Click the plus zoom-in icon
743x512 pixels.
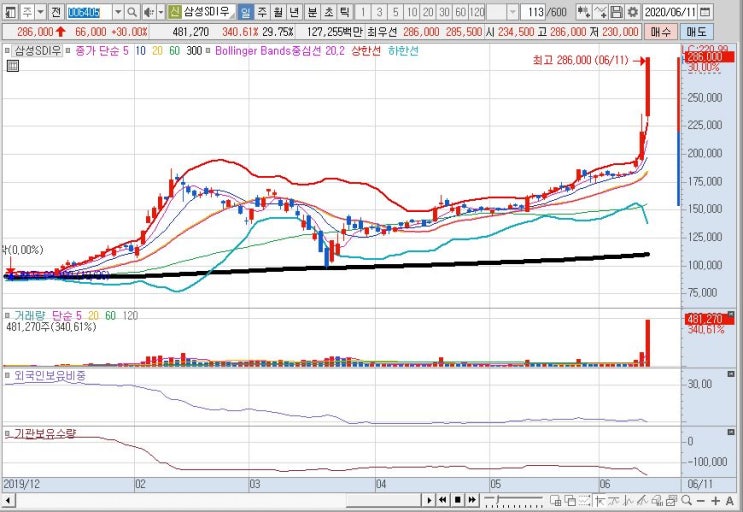pyautogui.click(x=716, y=500)
